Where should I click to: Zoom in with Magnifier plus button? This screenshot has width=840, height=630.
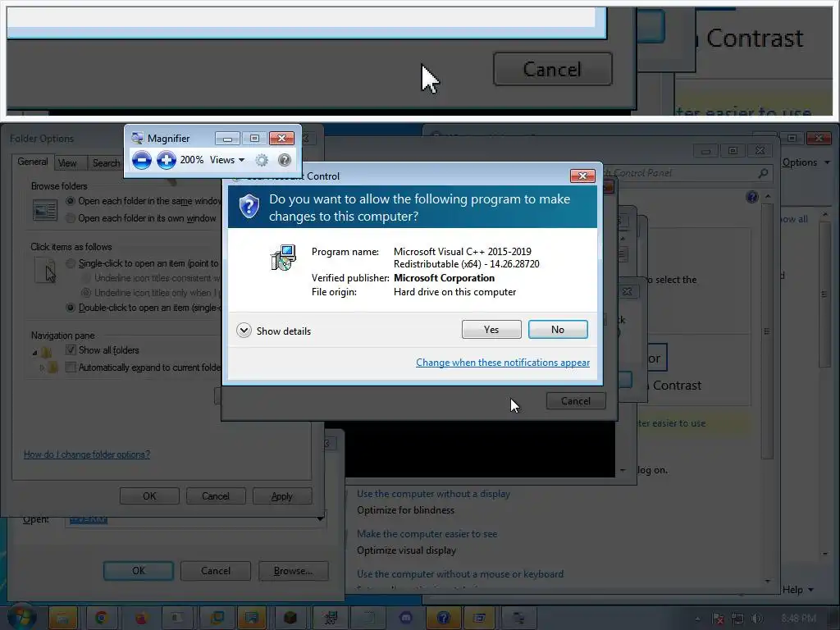166,160
